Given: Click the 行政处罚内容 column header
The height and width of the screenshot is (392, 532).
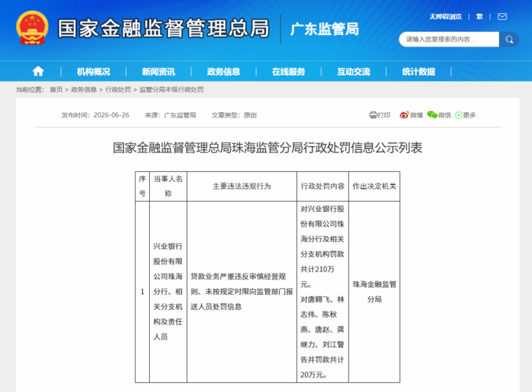Looking at the screenshot, I should (323, 186).
